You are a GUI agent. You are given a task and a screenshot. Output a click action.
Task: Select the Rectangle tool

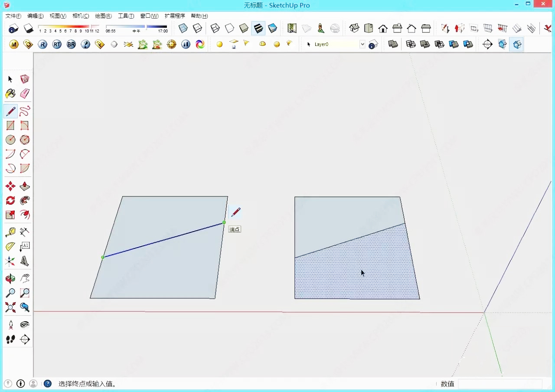(10, 126)
